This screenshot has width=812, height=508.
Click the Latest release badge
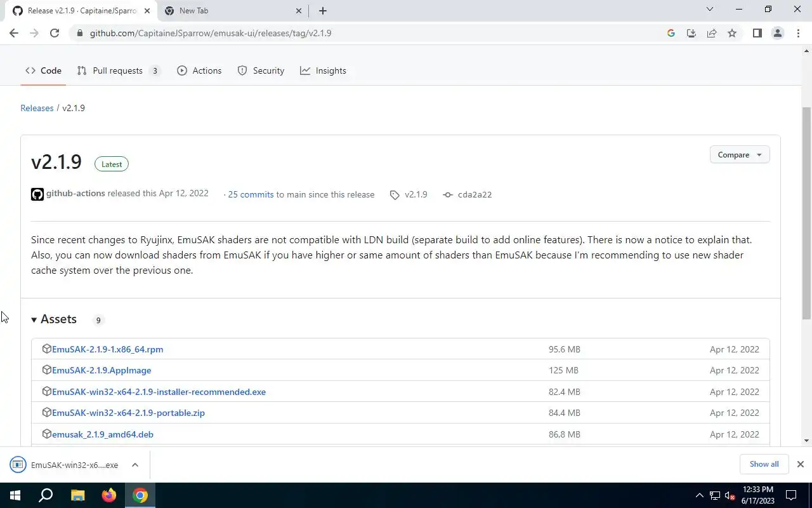pyautogui.click(x=112, y=164)
